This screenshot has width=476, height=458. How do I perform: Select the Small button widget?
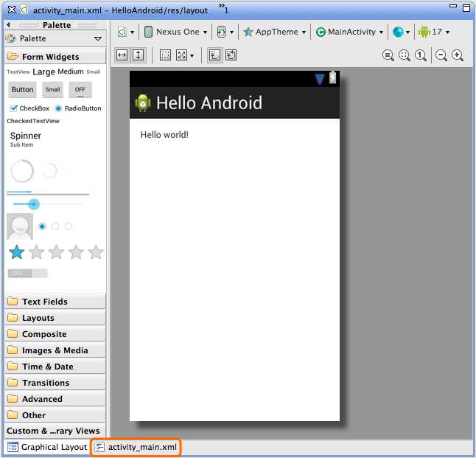click(53, 89)
